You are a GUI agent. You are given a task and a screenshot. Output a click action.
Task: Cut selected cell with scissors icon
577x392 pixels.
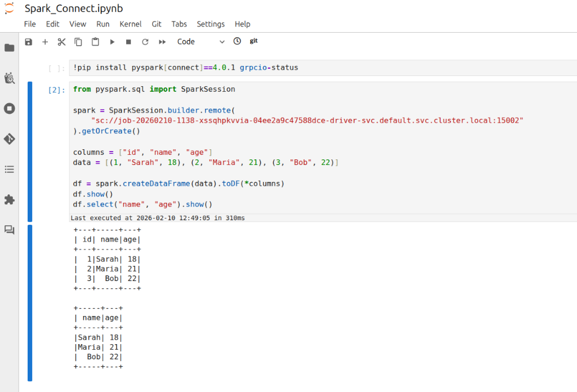click(62, 42)
